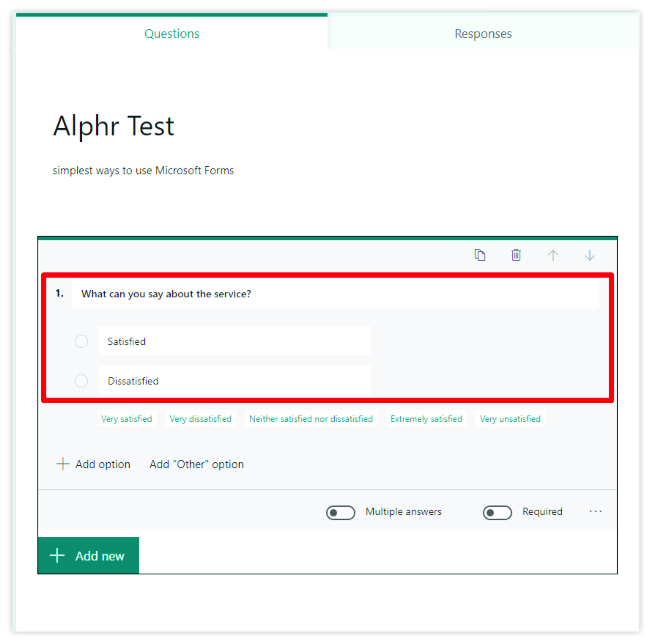Open more settings ellipsis for question
Viewport: 652px width, 644px height.
coord(595,512)
